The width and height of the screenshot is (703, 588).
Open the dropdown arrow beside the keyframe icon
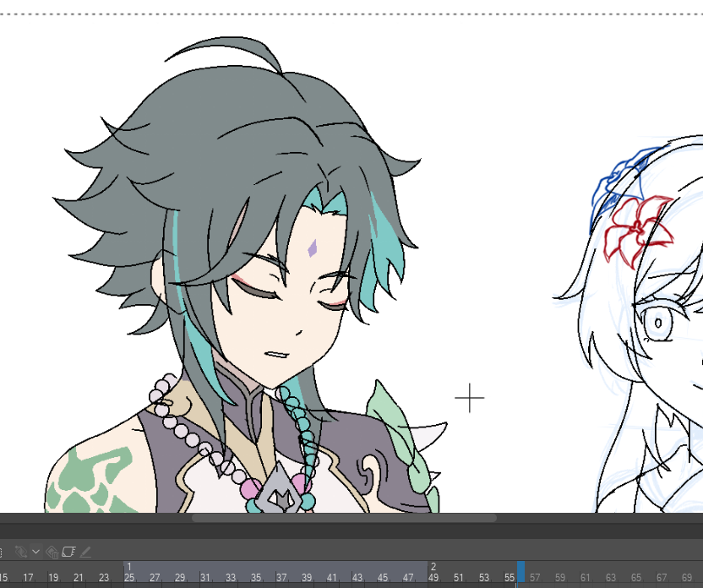point(36,551)
